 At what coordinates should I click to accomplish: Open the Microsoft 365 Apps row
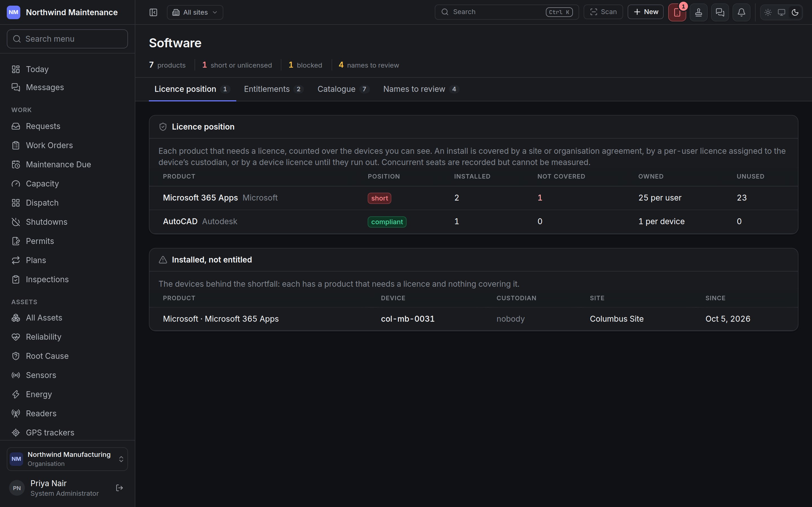pos(473,198)
